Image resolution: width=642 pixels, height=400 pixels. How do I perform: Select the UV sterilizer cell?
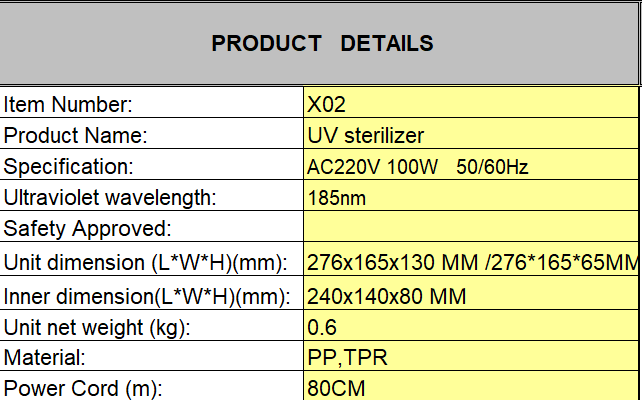[x=470, y=135]
